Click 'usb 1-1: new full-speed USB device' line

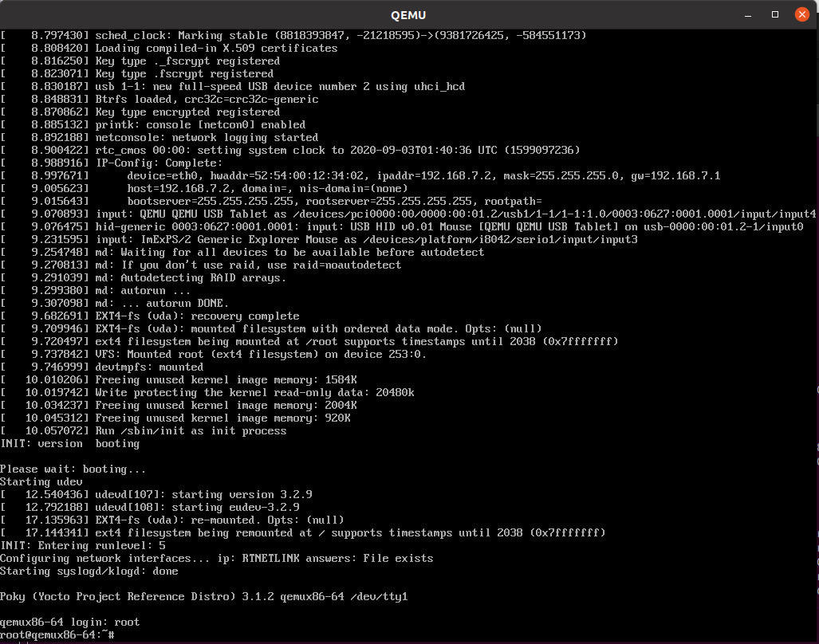tap(233, 87)
